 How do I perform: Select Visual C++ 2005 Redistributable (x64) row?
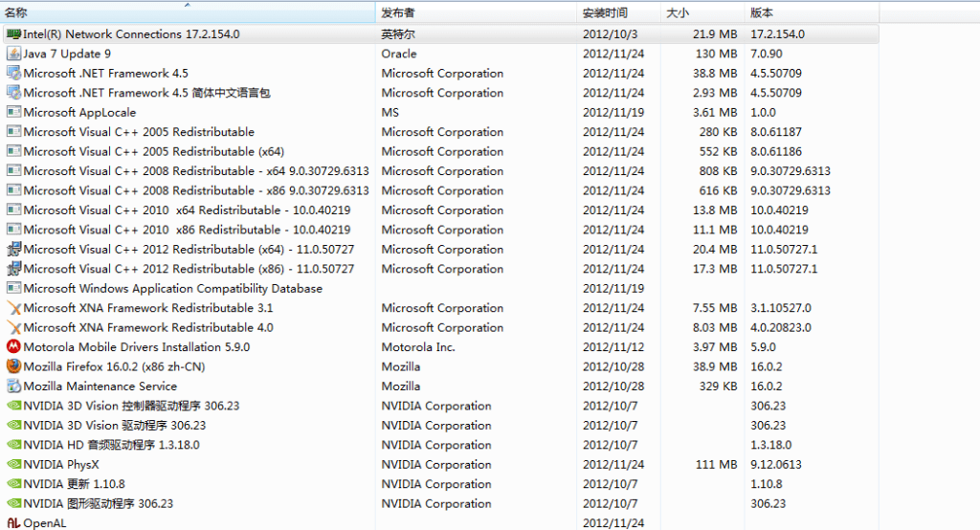tap(153, 151)
